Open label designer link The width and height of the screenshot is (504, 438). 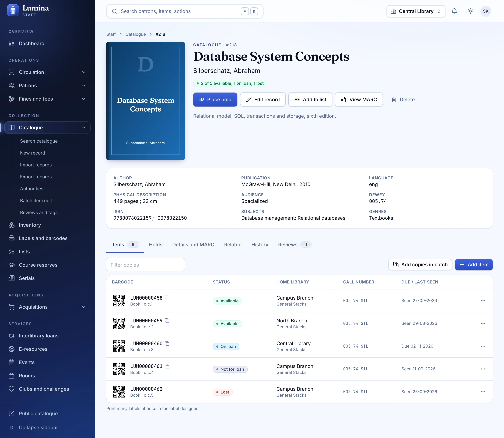(x=152, y=408)
